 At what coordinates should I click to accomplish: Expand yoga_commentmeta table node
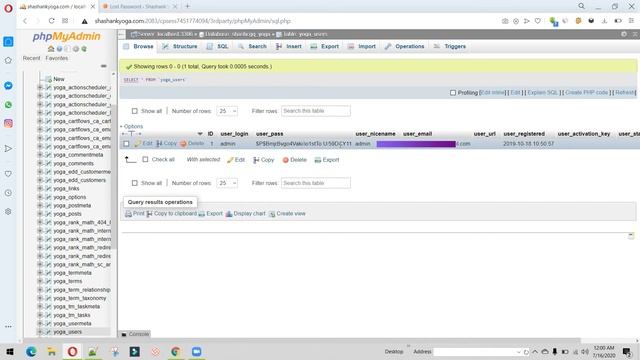40,155
